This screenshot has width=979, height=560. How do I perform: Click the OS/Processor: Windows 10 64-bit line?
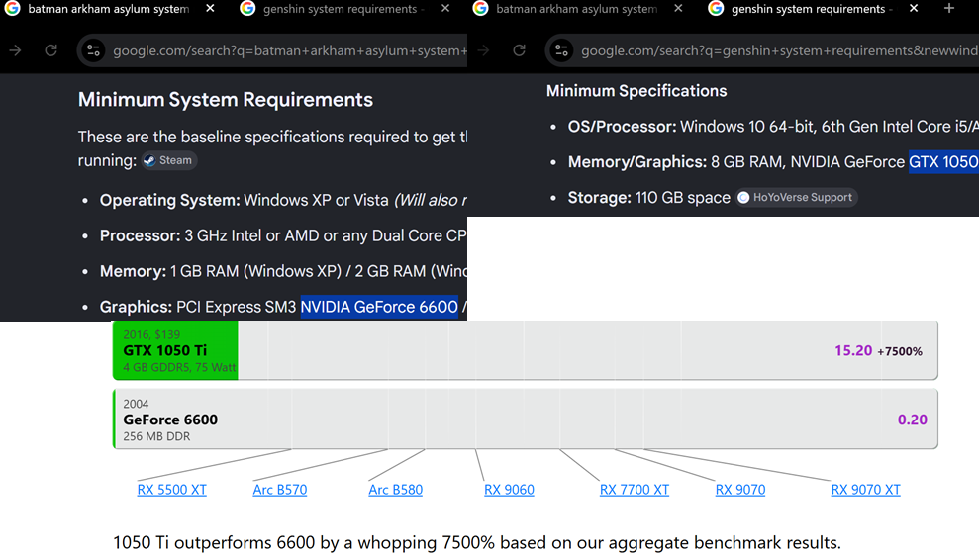(773, 127)
